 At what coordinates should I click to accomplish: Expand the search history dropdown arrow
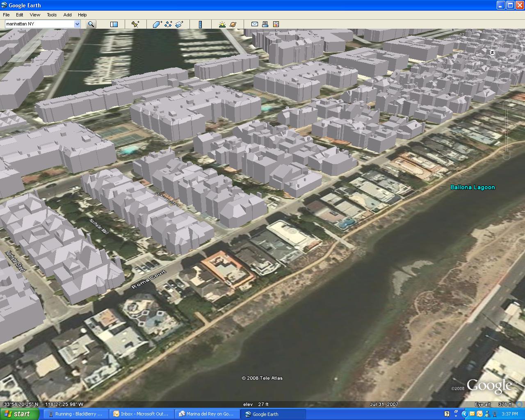click(77, 24)
